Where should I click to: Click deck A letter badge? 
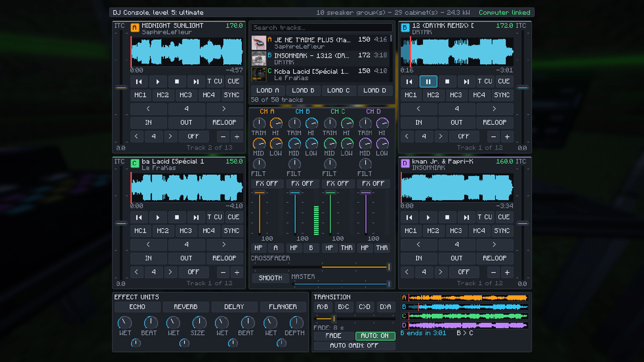[135, 28]
